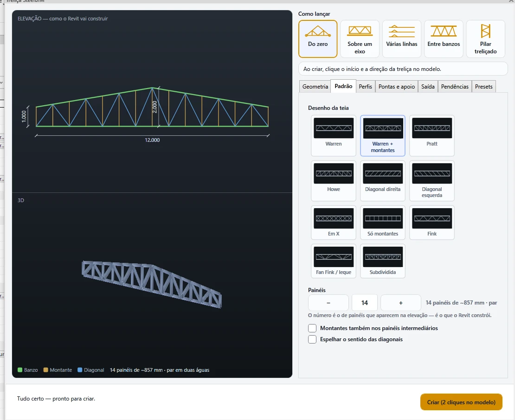Click the 'Como lançar' heading
The width and height of the screenshot is (515, 420).
tap(314, 14)
